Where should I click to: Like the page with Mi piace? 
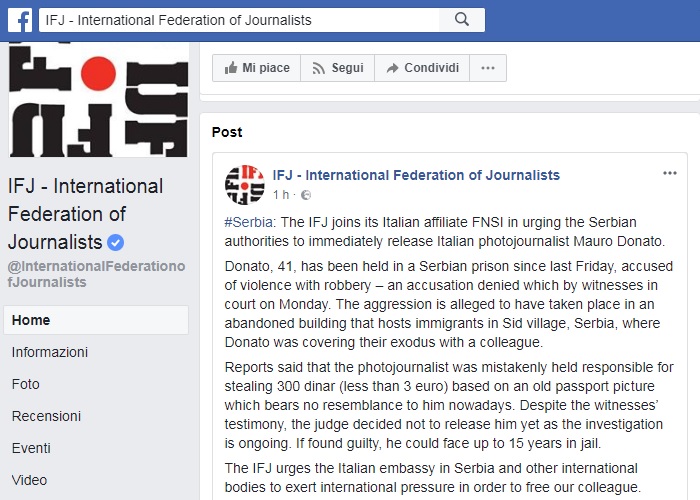click(x=257, y=68)
